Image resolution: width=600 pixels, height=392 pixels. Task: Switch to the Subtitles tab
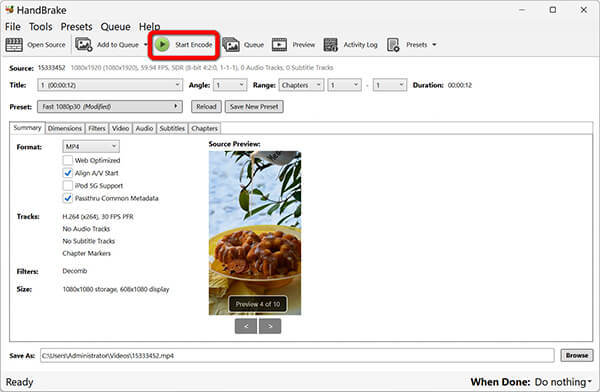172,128
